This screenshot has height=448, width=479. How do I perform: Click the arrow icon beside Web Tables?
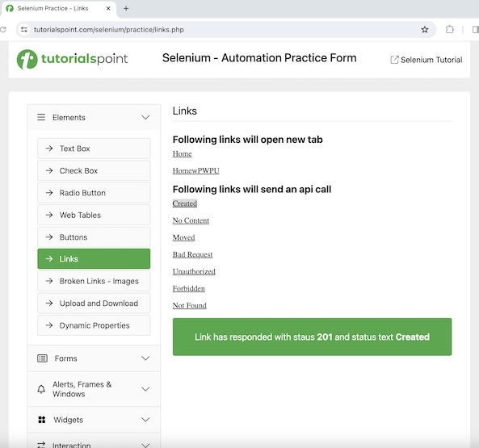tap(49, 215)
